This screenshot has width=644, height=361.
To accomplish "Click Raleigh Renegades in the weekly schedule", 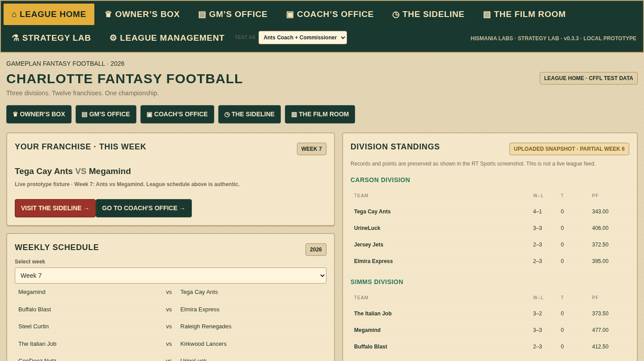I will pos(206,327).
